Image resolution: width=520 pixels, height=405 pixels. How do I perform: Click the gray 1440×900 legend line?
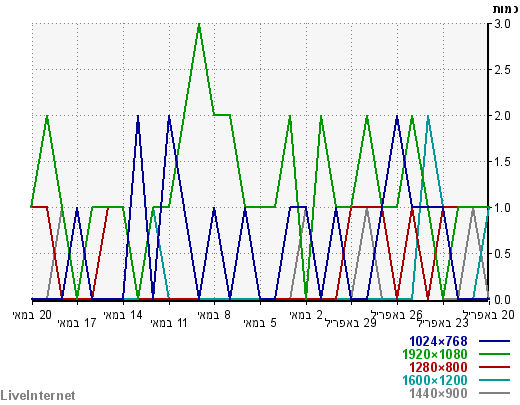[495, 393]
